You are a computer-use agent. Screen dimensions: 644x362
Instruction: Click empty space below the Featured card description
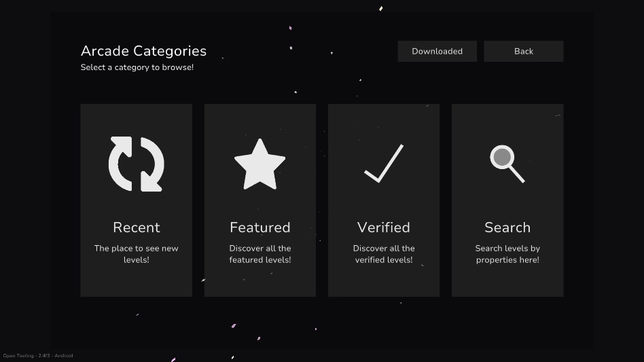click(260, 281)
